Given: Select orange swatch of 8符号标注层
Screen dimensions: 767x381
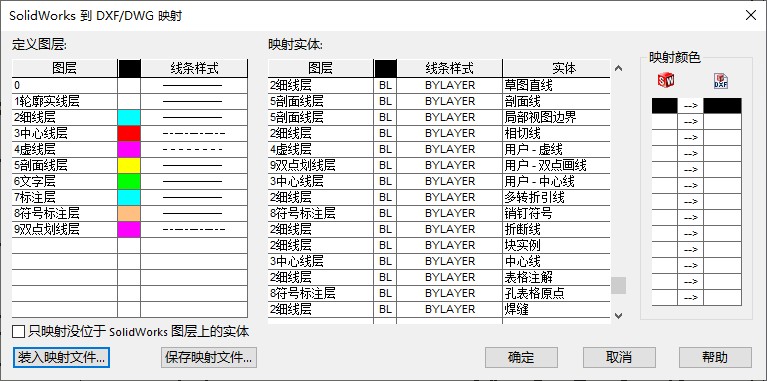Looking at the screenshot, I should (129, 213).
